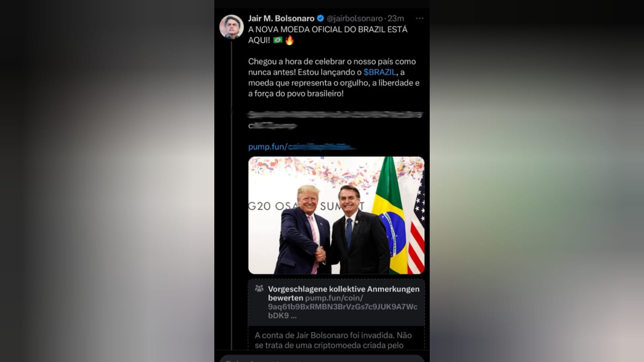
Task: Click Vorgeschlagene kollektive Anmerkungen bewerten heading
Action: tap(344, 293)
